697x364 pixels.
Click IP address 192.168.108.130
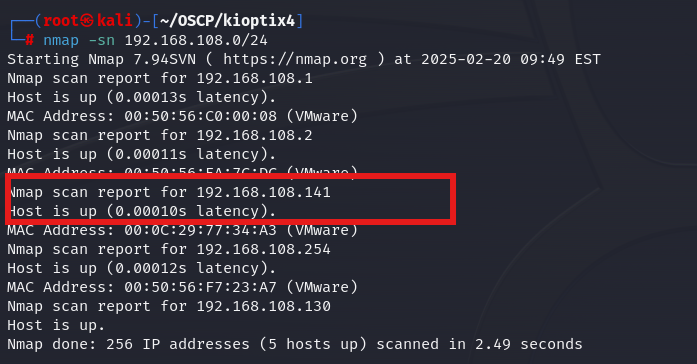[x=264, y=306]
